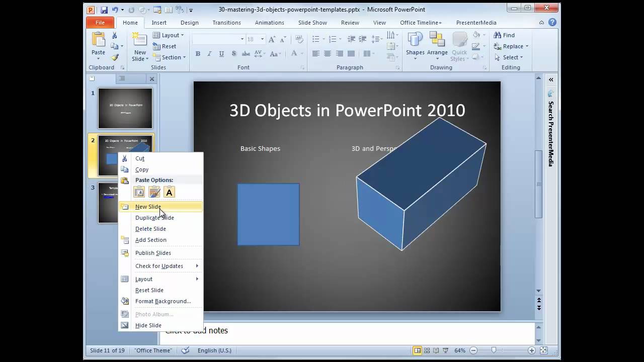
Task: Click the Format Painter brush icon
Action: pos(115,57)
